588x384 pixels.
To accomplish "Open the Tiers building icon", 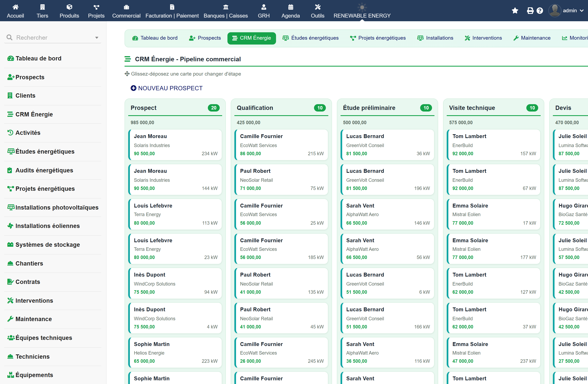I will [42, 7].
